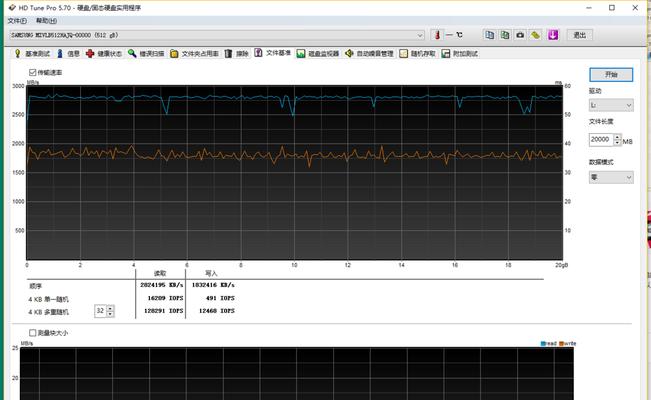The height and width of the screenshot is (400, 651).
Task: Click the 4 KB 单一随机 row label
Action: pyautogui.click(x=49, y=299)
